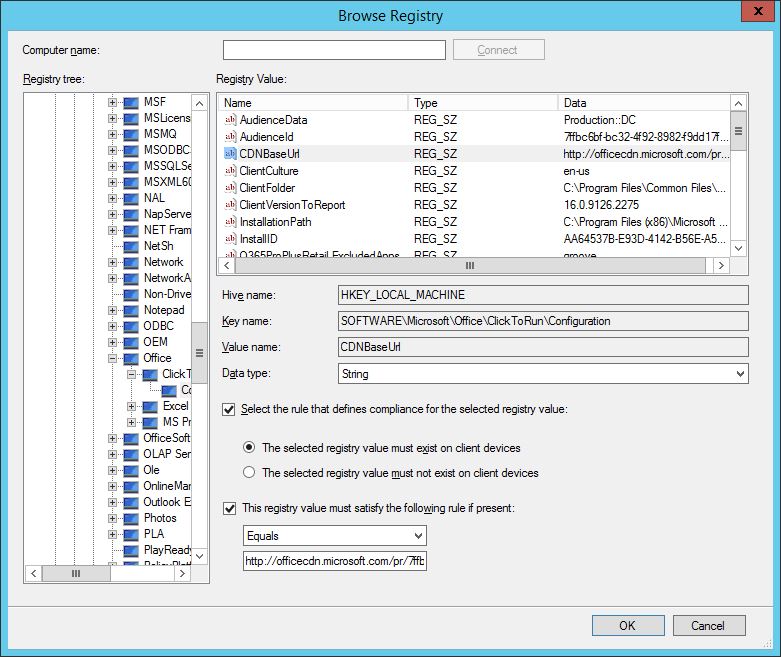Viewport: 781px width, 657px height.
Task: Click the MSF registry key icon
Action: point(131,103)
